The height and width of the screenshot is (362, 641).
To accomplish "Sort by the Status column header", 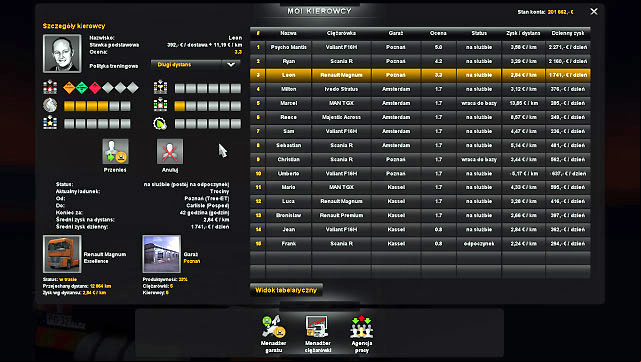I will pyautogui.click(x=479, y=33).
